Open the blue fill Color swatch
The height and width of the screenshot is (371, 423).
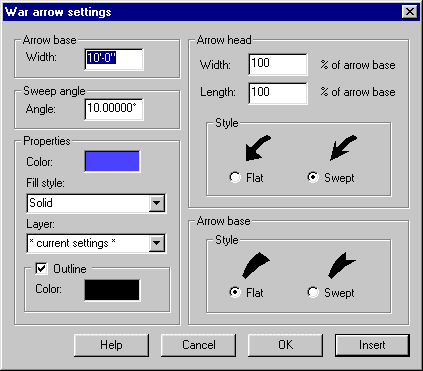[112, 161]
